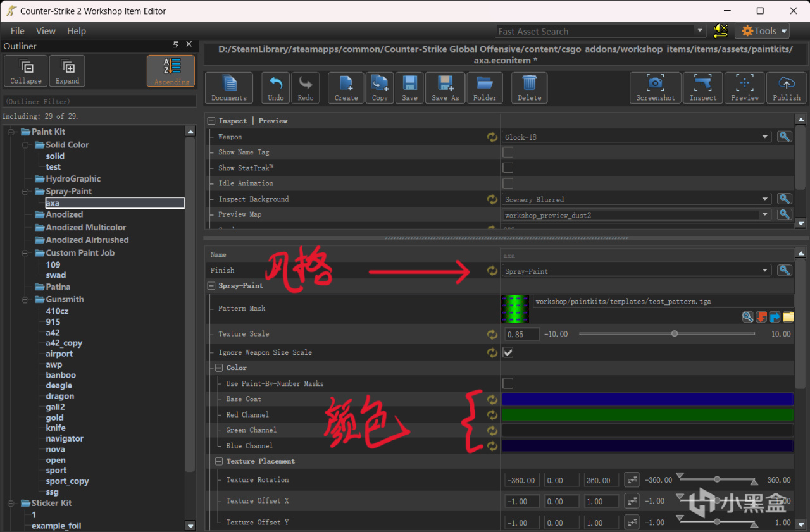810x532 pixels.
Task: Open the Finish Spray-Paint dropdown
Action: click(x=637, y=271)
